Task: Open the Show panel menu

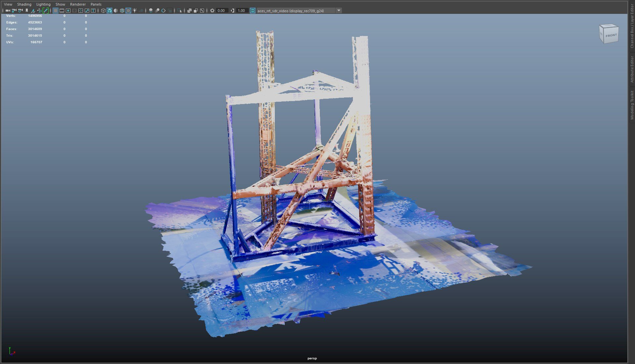Action: pos(60,4)
